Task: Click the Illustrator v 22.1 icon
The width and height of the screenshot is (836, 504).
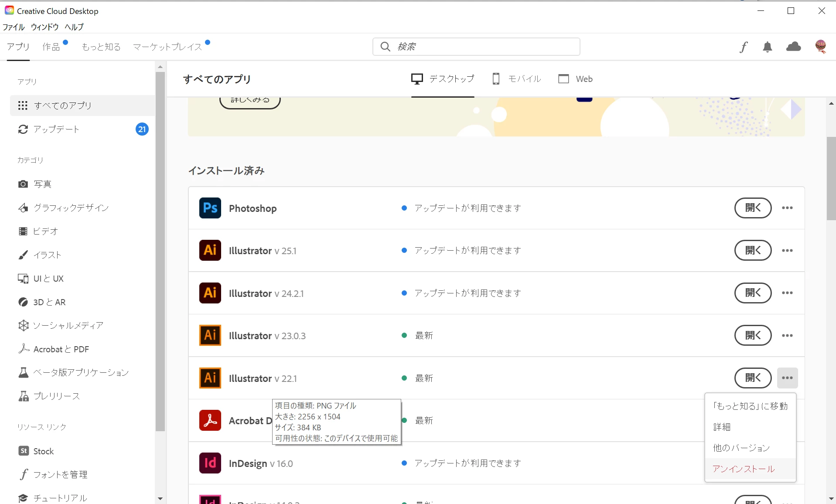Action: 210,378
